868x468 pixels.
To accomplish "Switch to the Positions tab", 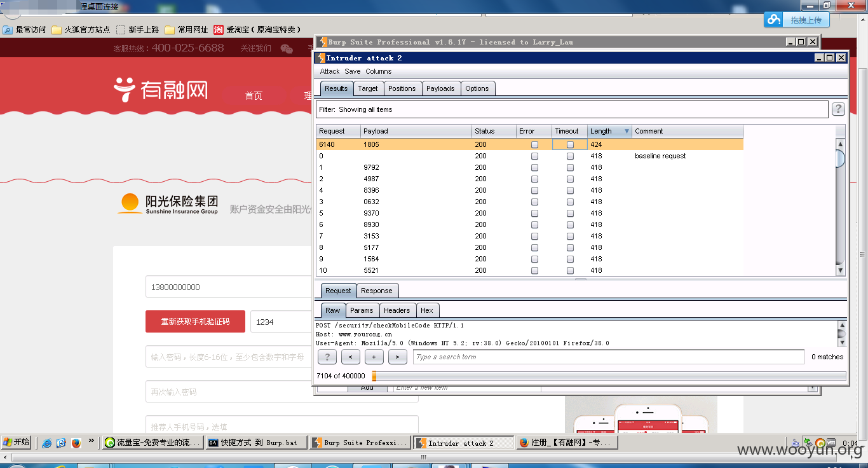I will (x=402, y=88).
